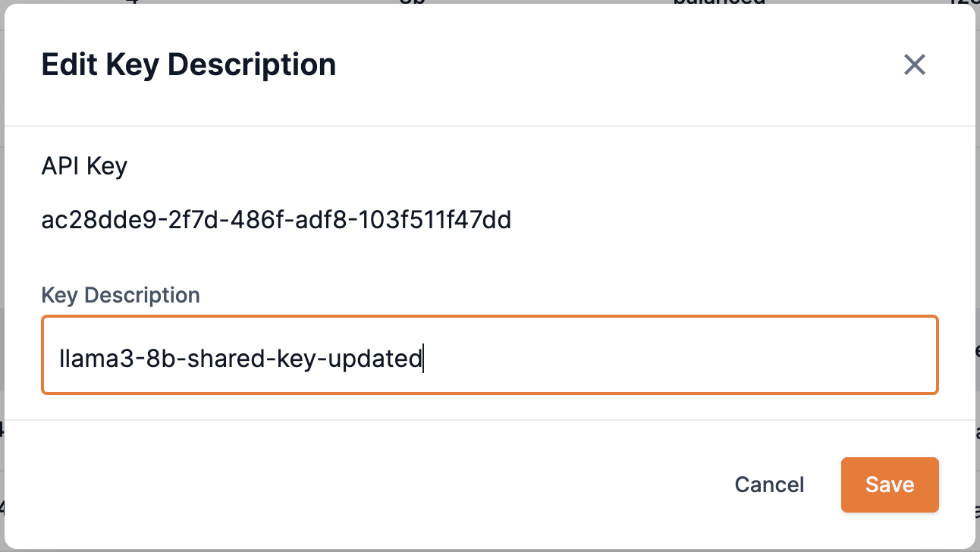Click inside the Key Description text field
Image resolution: width=980 pixels, height=552 pixels.
(490, 355)
